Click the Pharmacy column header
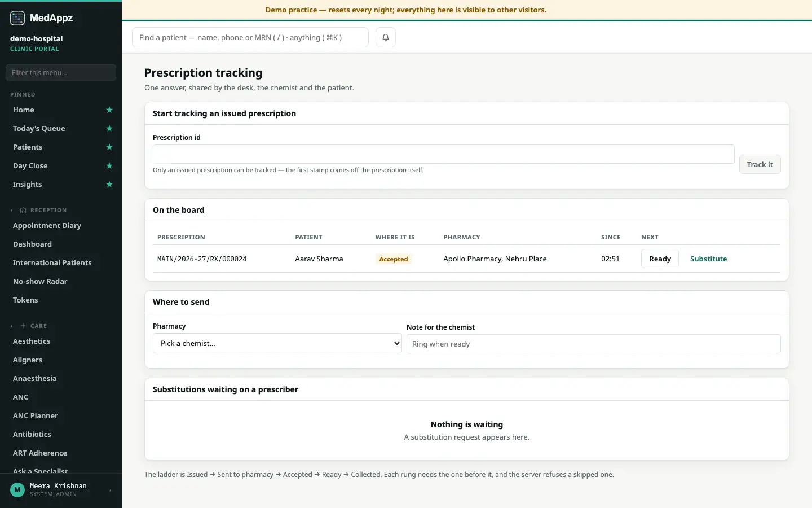This screenshot has width=812, height=508. click(462, 237)
